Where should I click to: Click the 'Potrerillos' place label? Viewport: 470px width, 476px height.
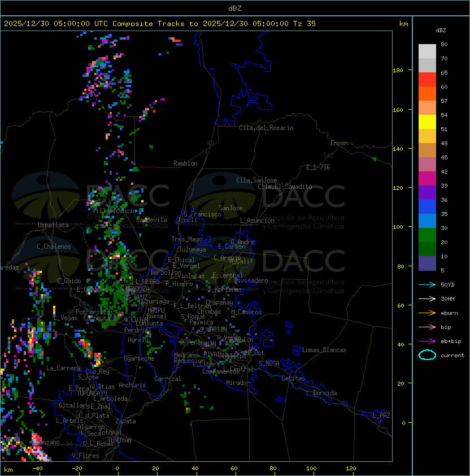click(x=94, y=312)
